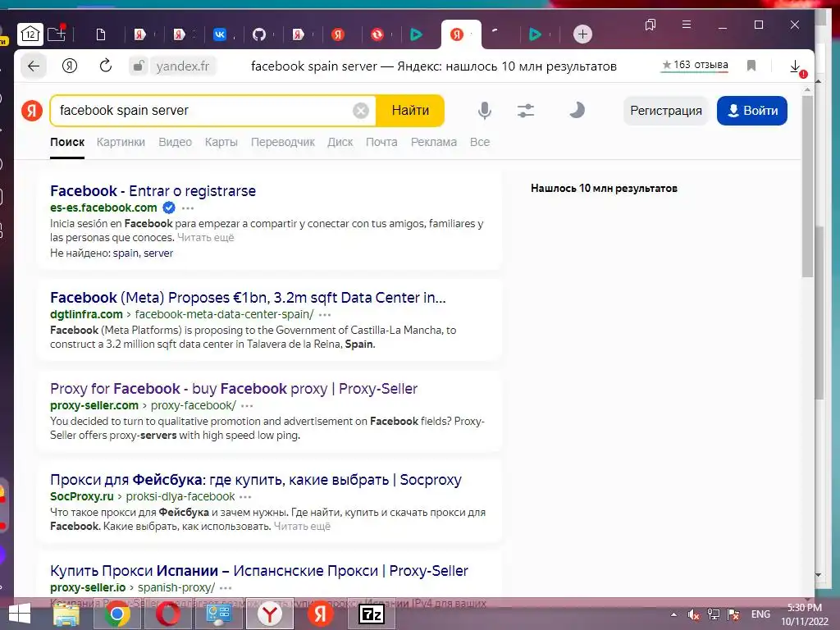Open more options dots for es-es.facebook.com result
Screen dimensions: 840x630
click(188, 208)
